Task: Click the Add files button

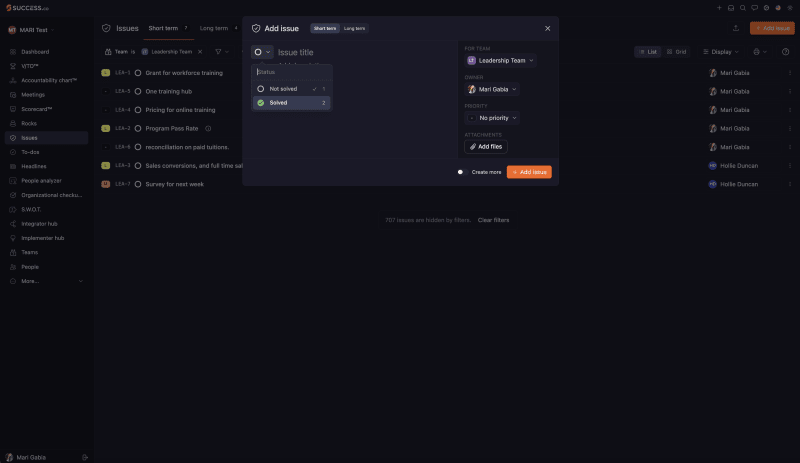Action: click(x=486, y=147)
